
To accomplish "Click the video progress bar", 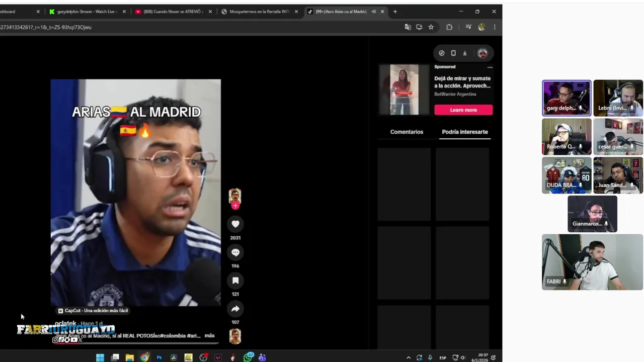I will (x=135, y=344).
